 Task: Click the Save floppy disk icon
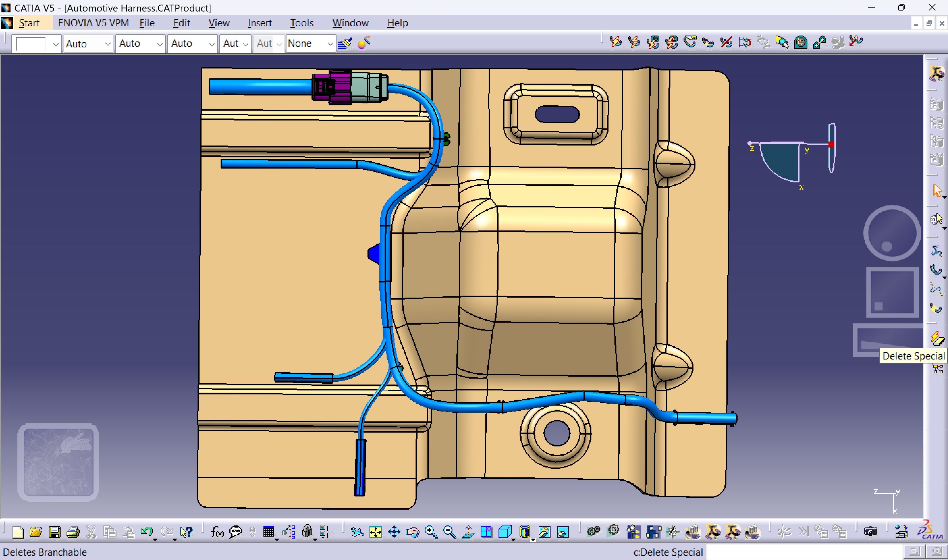pos(54,532)
